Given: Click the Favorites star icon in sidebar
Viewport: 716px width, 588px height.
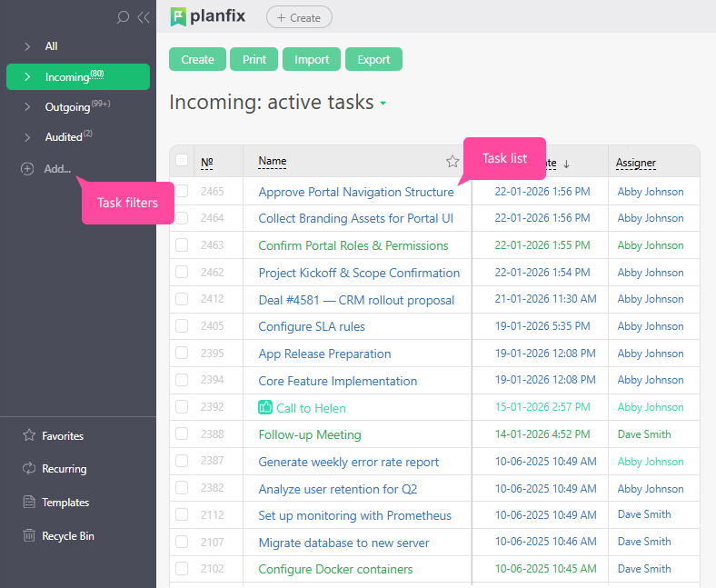Looking at the screenshot, I should point(29,436).
